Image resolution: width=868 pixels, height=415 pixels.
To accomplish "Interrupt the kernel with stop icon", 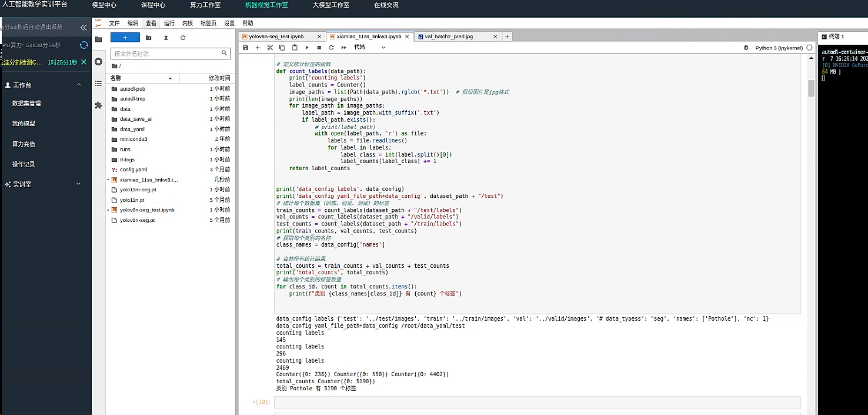I will point(319,47).
